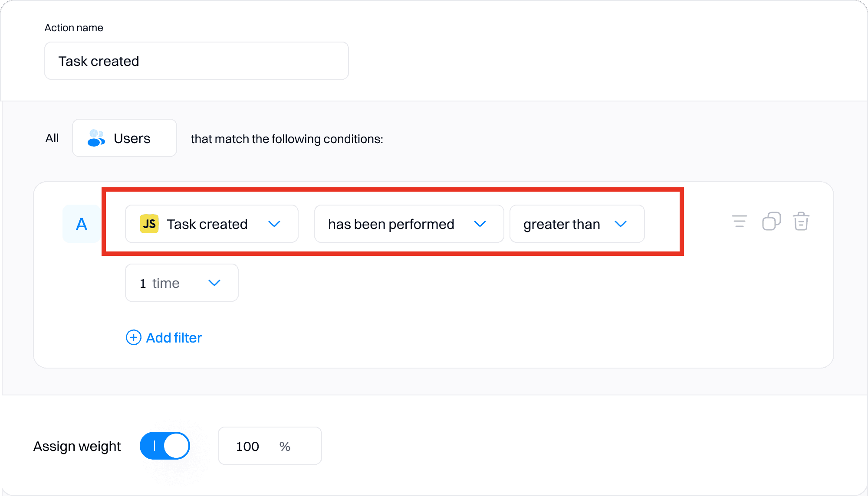The width and height of the screenshot is (868, 496).
Task: Edit the Action name input field
Action: (196, 61)
